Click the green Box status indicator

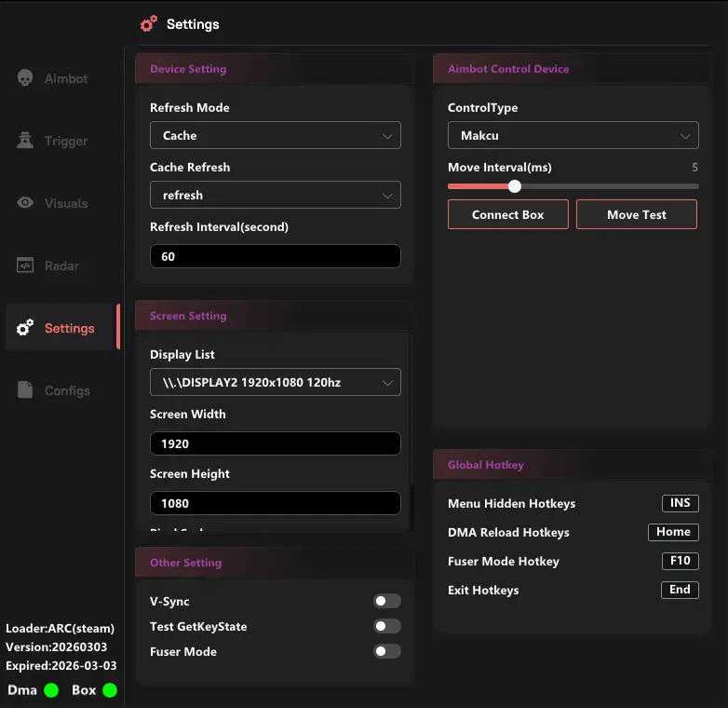[x=110, y=690]
